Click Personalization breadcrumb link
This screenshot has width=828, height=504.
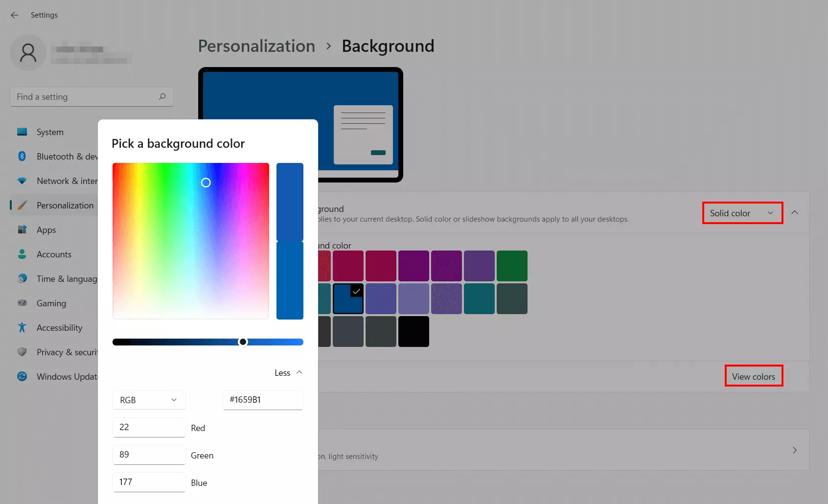pyautogui.click(x=256, y=46)
